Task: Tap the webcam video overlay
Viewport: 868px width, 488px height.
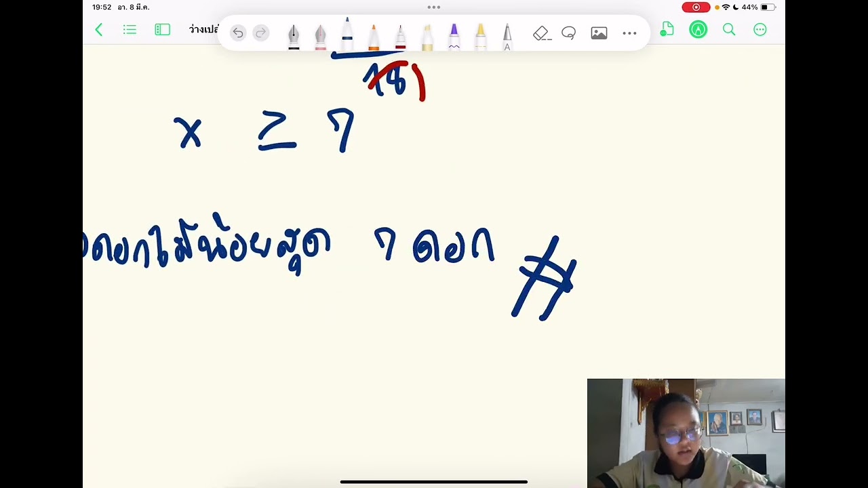Action: (x=686, y=433)
